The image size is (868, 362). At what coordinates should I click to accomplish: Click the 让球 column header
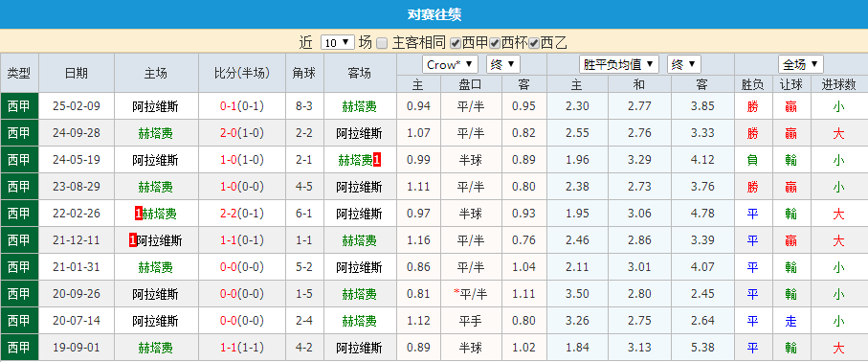(791, 84)
